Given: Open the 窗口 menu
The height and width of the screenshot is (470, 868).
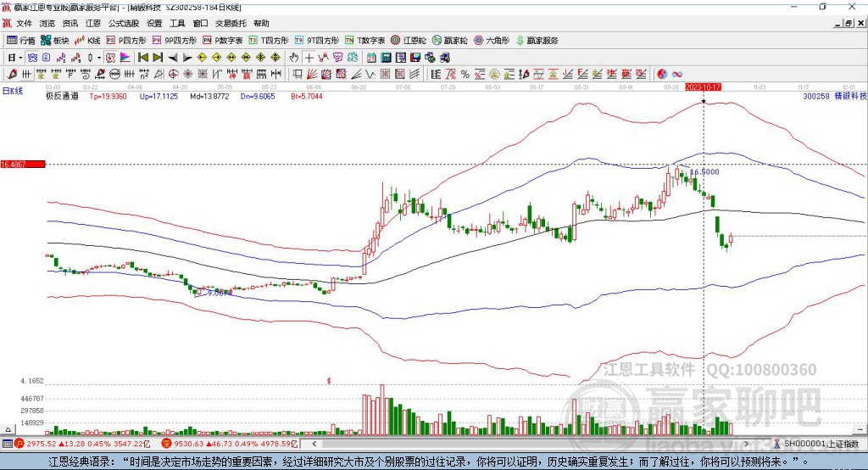Looking at the screenshot, I should (x=200, y=23).
